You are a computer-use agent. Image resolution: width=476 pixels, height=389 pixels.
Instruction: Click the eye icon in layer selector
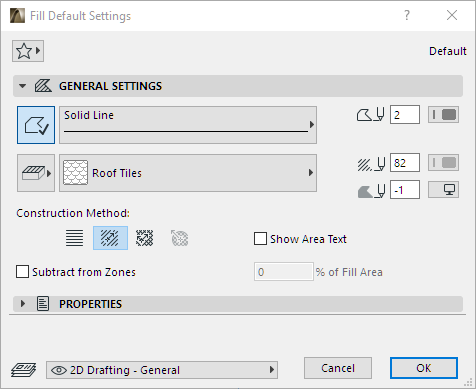tap(59, 370)
